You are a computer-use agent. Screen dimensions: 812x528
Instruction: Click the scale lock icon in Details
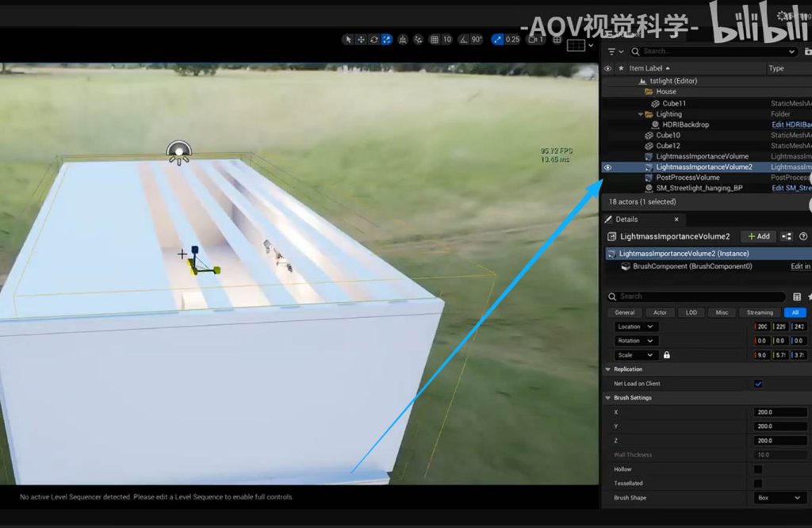(666, 355)
